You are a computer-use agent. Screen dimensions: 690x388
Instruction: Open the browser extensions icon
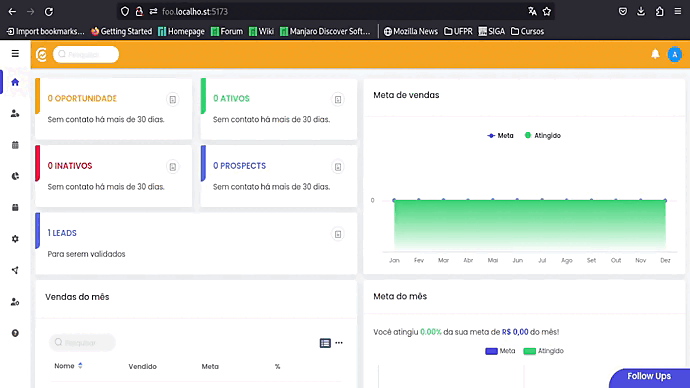[659, 11]
